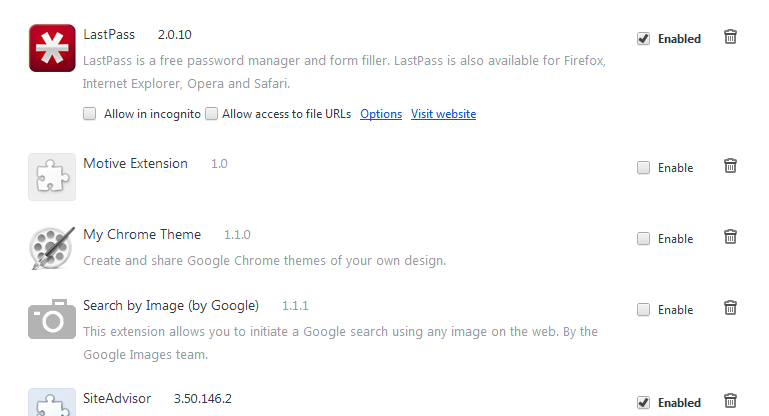Click My Chrome Theme version 1.1.0

click(x=237, y=235)
